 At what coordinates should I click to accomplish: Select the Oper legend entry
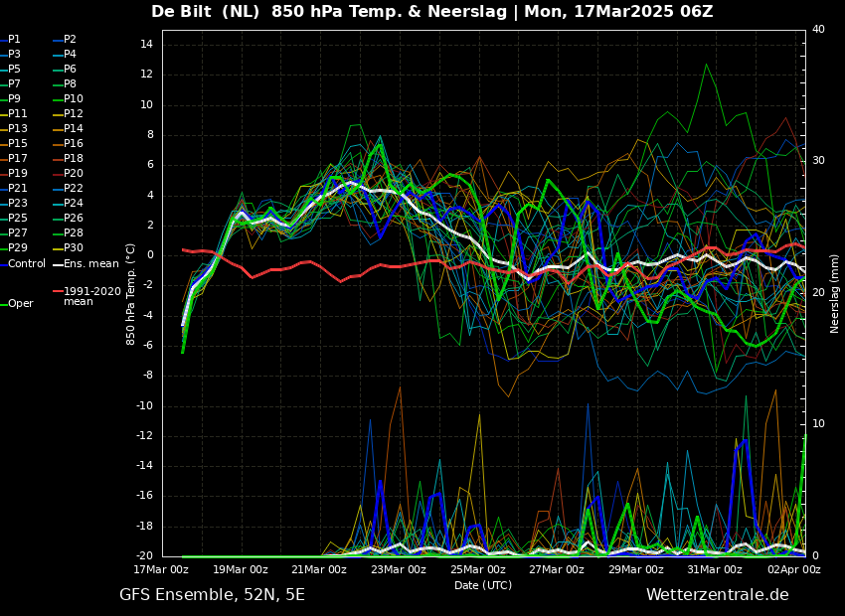pos(17,304)
